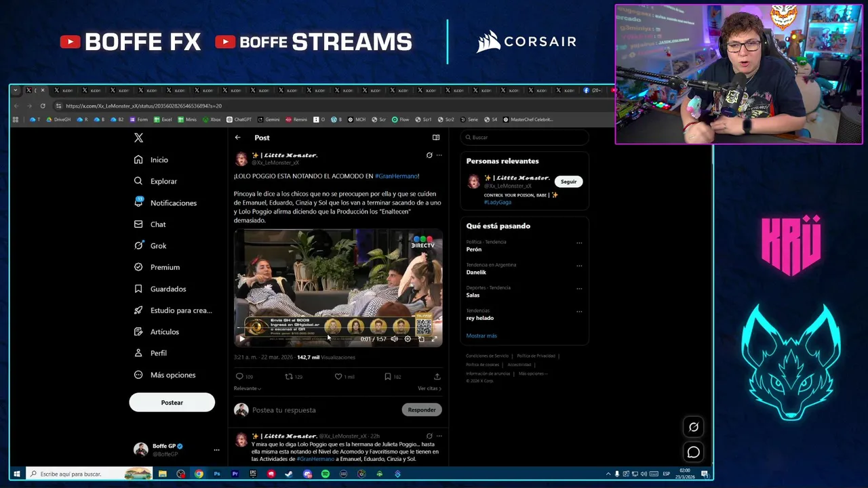The width and height of the screenshot is (868, 488).
Task: Click the Grok icon on the reply
Action: click(429, 436)
